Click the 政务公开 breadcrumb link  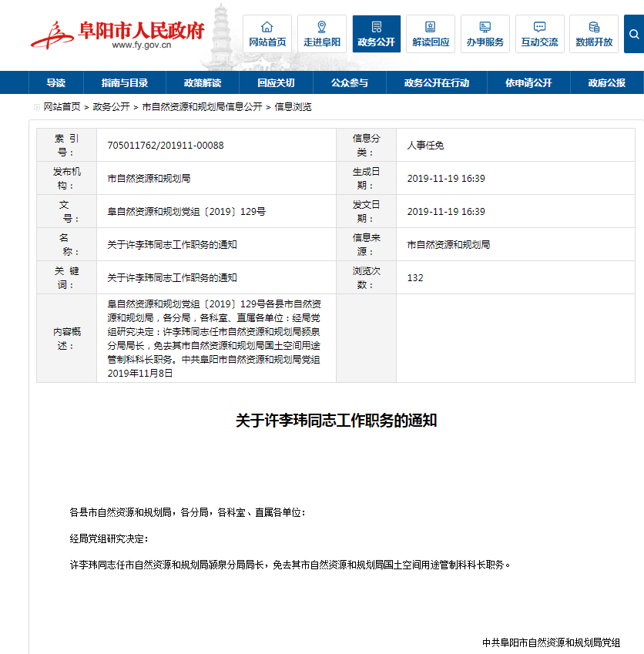click(112, 107)
